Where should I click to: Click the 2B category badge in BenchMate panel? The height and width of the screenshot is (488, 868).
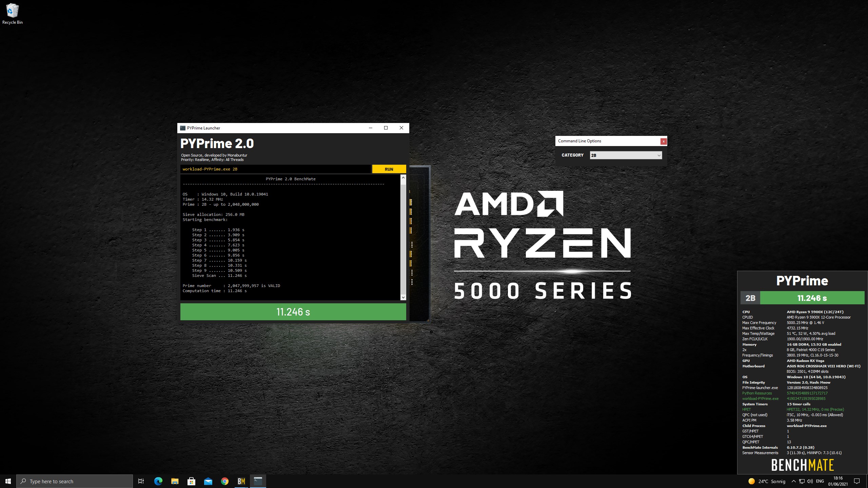pos(750,298)
